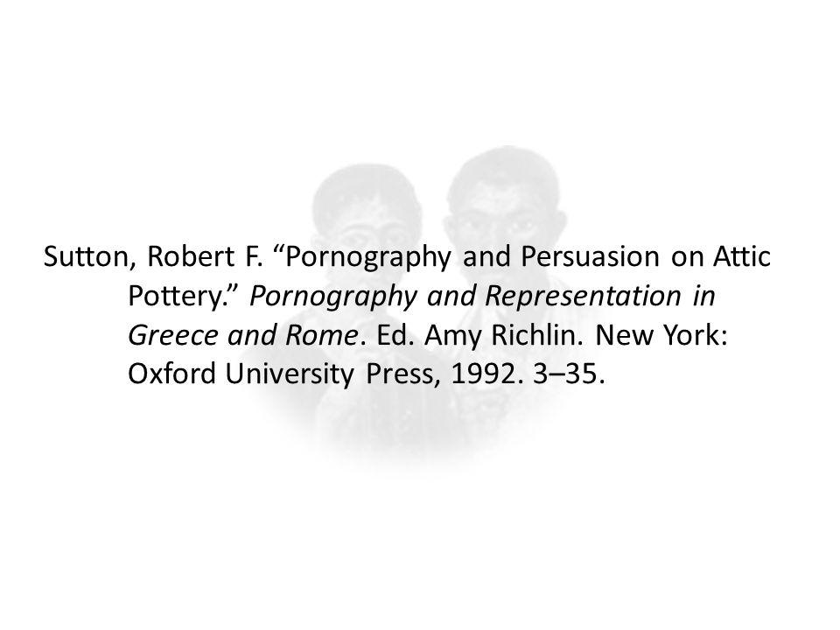Image resolution: width=840 pixels, height=630 pixels.
Task: Click the italic word "Pornography" in the book title
Action: tap(333, 297)
